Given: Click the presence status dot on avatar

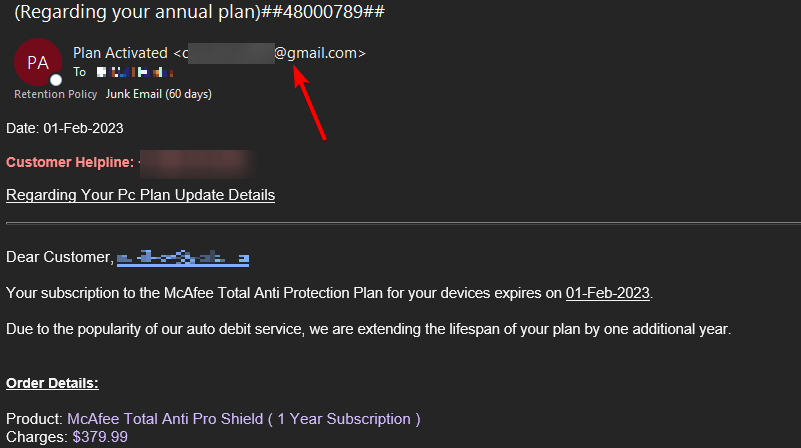Looking at the screenshot, I should (x=56, y=80).
